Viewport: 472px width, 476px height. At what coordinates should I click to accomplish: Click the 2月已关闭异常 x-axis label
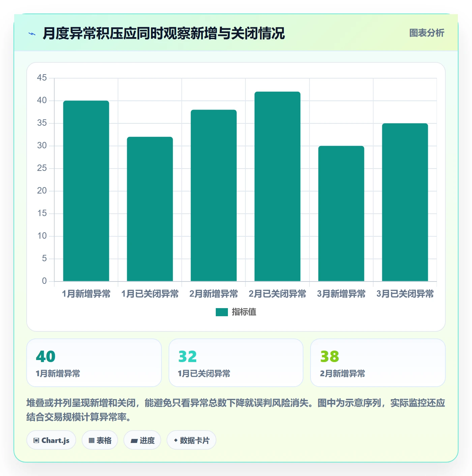click(x=277, y=294)
